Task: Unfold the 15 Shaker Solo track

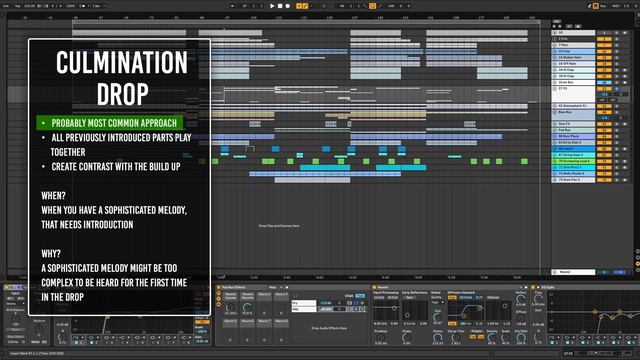Action: coord(555,58)
